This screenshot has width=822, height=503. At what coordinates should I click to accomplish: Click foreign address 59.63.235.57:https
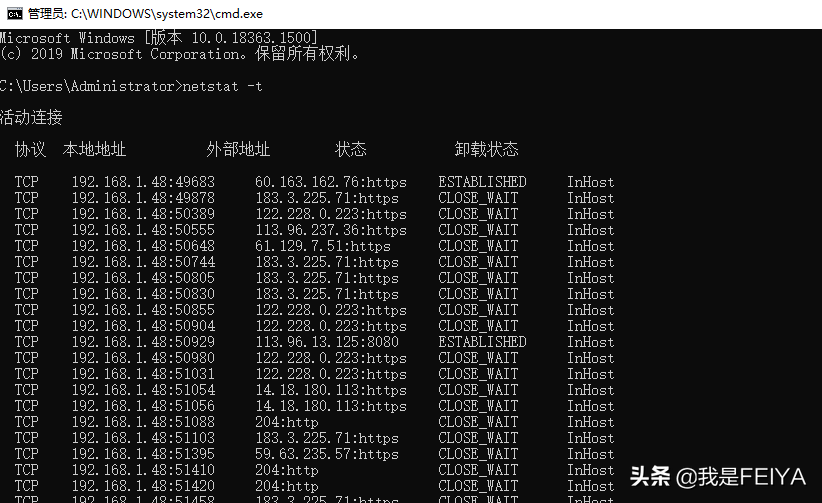[327, 454]
